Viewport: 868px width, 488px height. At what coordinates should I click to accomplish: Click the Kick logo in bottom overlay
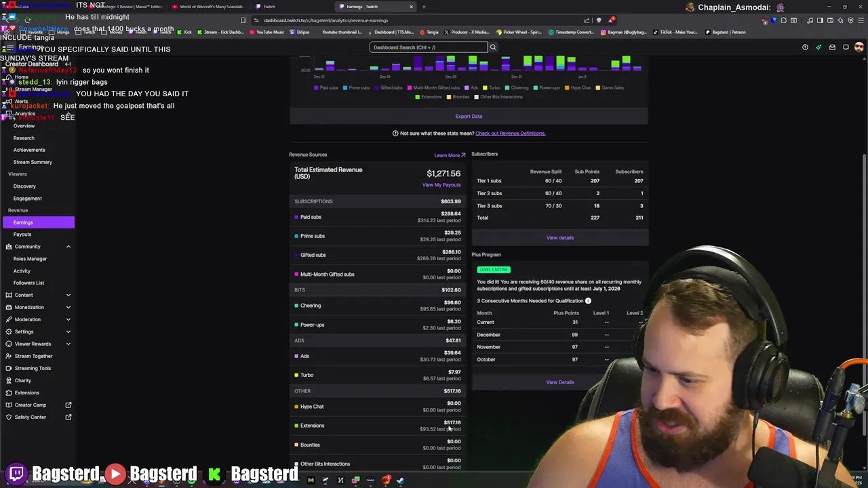[x=214, y=474]
